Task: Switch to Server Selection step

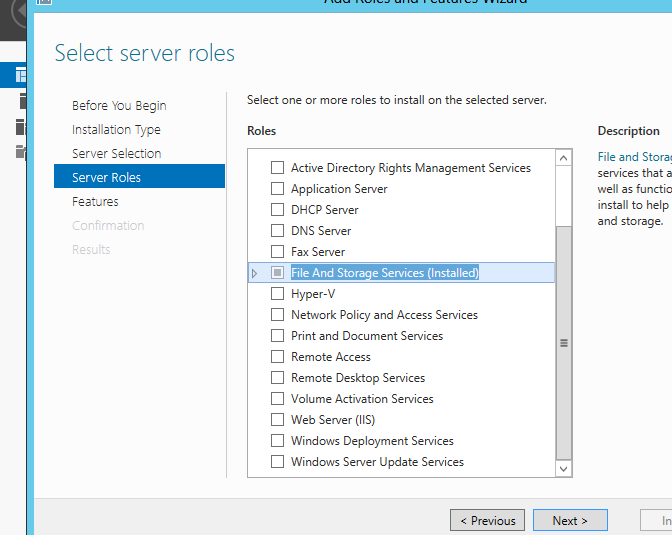Action: (x=117, y=153)
